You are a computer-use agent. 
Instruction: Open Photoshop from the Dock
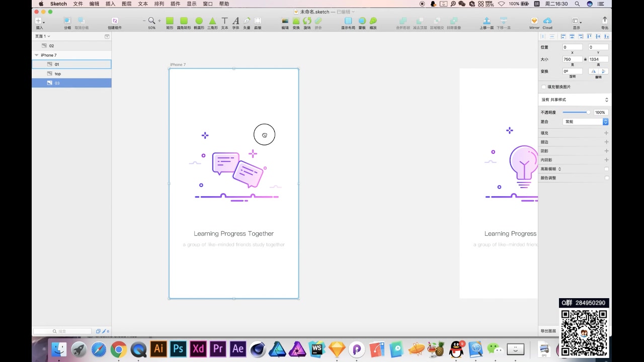coord(178,348)
